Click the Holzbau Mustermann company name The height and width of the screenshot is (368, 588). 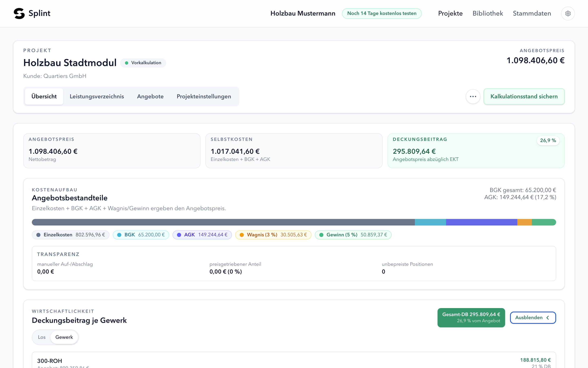click(x=303, y=13)
